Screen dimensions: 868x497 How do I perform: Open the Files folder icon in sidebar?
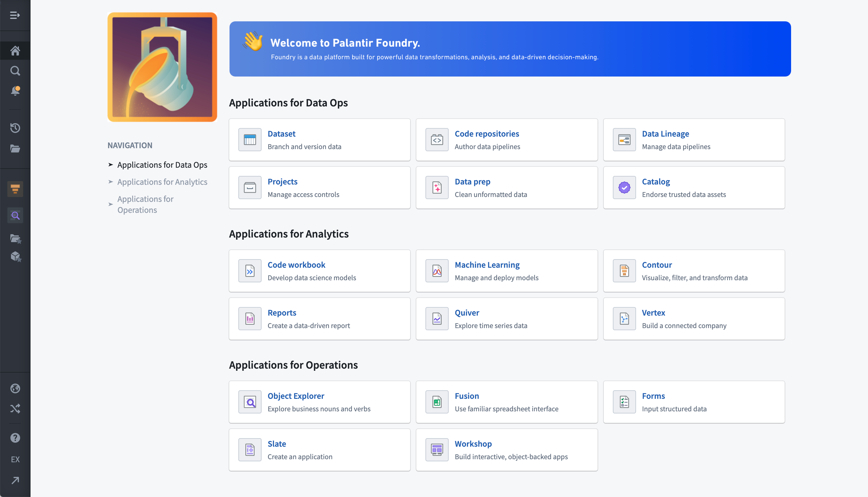coord(15,148)
